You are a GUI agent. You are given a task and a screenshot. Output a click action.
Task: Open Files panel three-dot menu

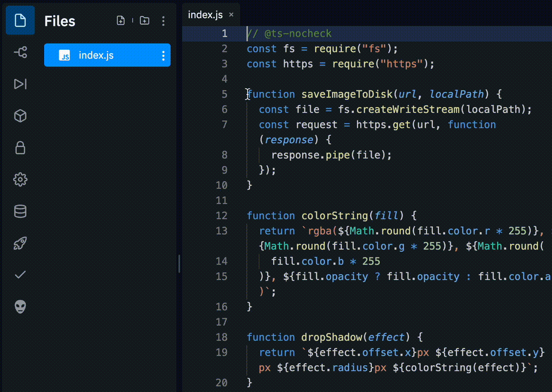163,21
